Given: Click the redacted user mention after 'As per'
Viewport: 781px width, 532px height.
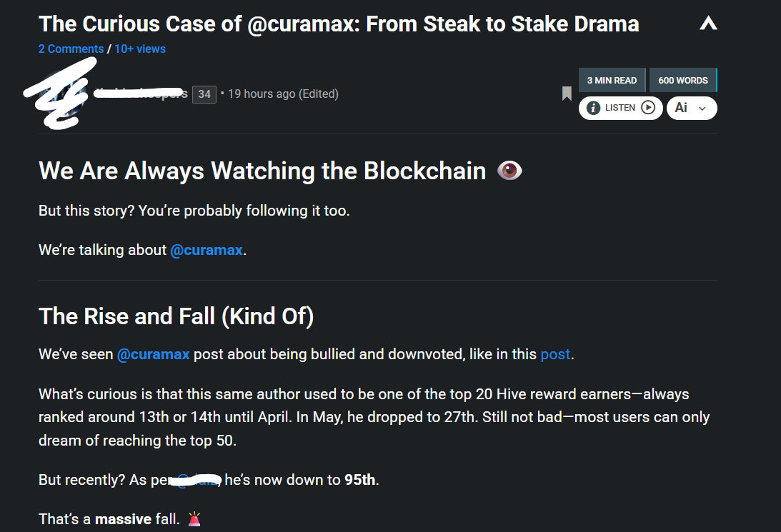Looking at the screenshot, I should [x=195, y=480].
